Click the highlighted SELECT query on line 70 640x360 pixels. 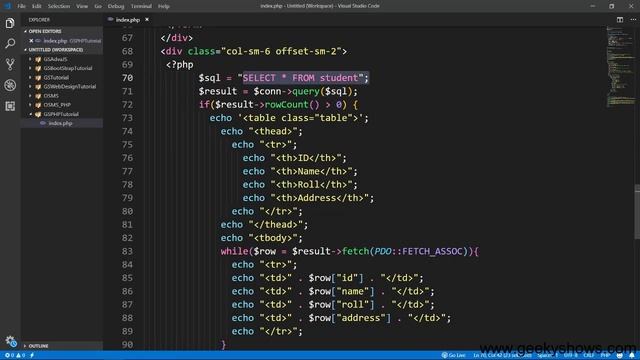point(306,78)
